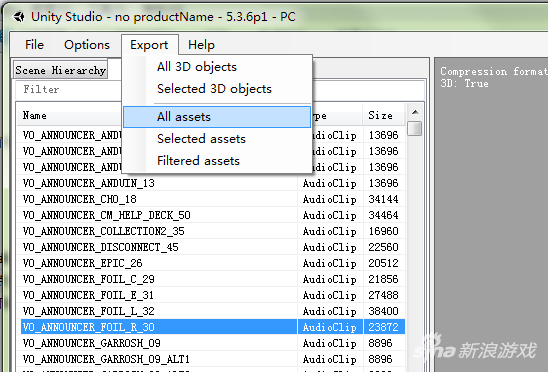The image size is (548, 372).
Task: Select All assets export option
Action: (x=217, y=117)
